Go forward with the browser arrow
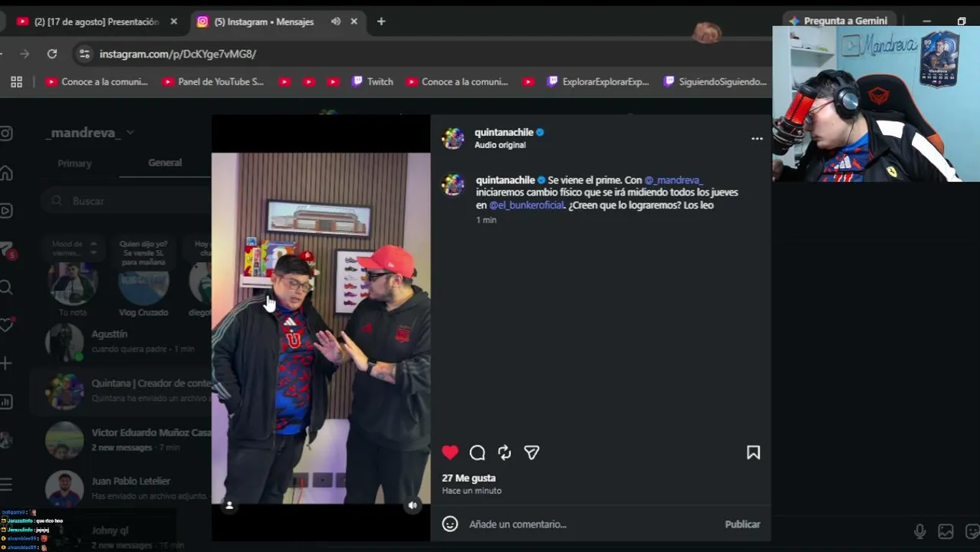The height and width of the screenshot is (552, 980). 25,54
